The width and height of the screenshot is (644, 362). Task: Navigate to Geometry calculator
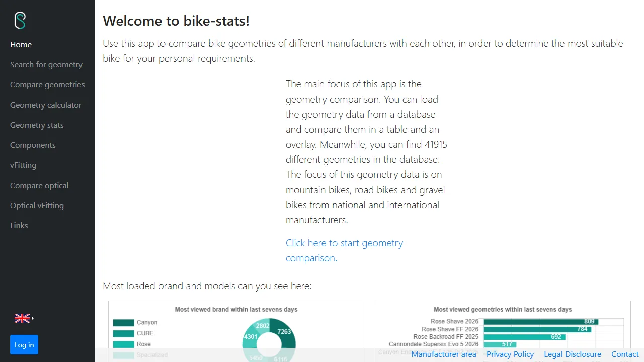coord(46,105)
